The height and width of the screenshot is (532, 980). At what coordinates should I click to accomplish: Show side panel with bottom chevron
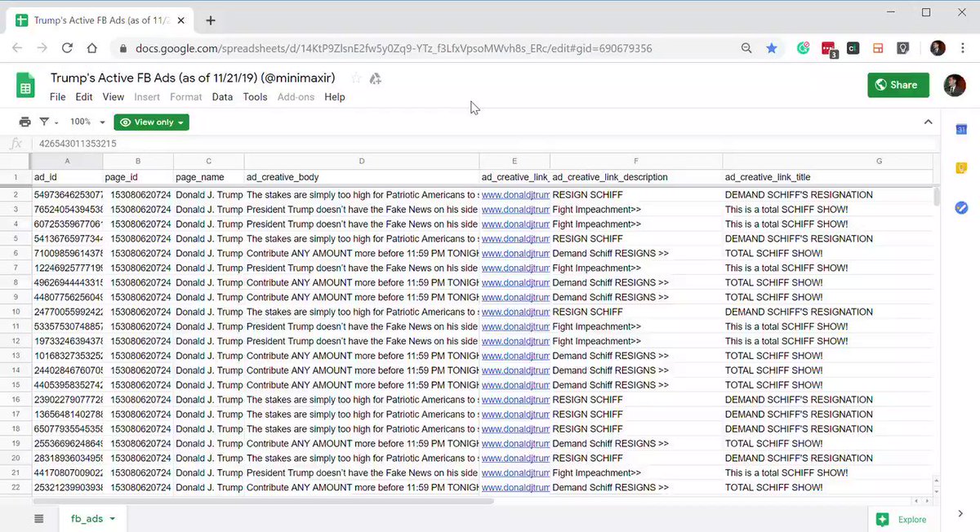(x=960, y=513)
